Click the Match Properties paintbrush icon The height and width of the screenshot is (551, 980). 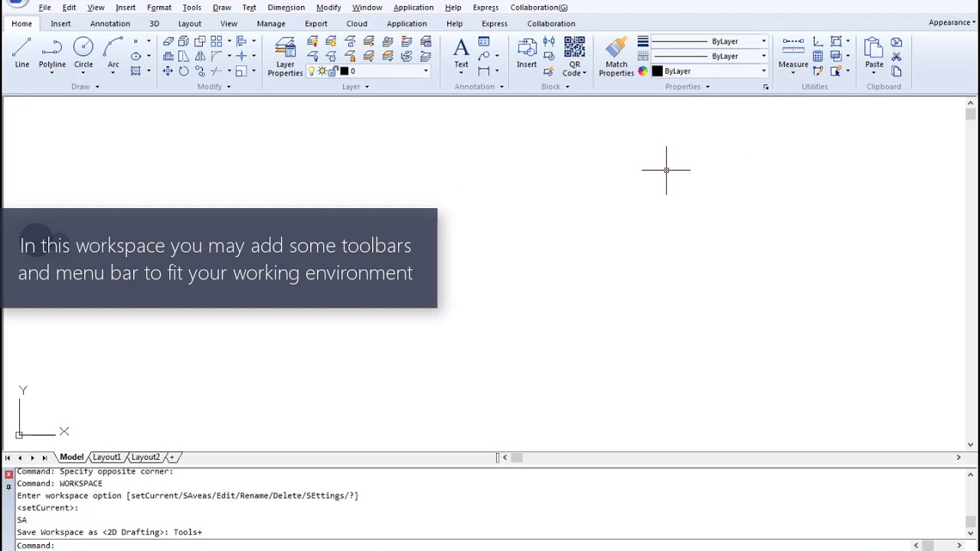pyautogui.click(x=616, y=57)
